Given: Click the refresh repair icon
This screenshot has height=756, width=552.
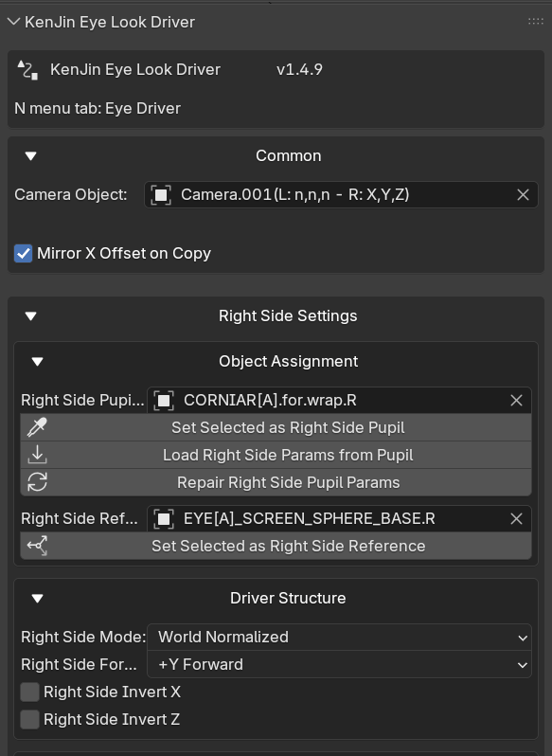Looking at the screenshot, I should click(37, 482).
